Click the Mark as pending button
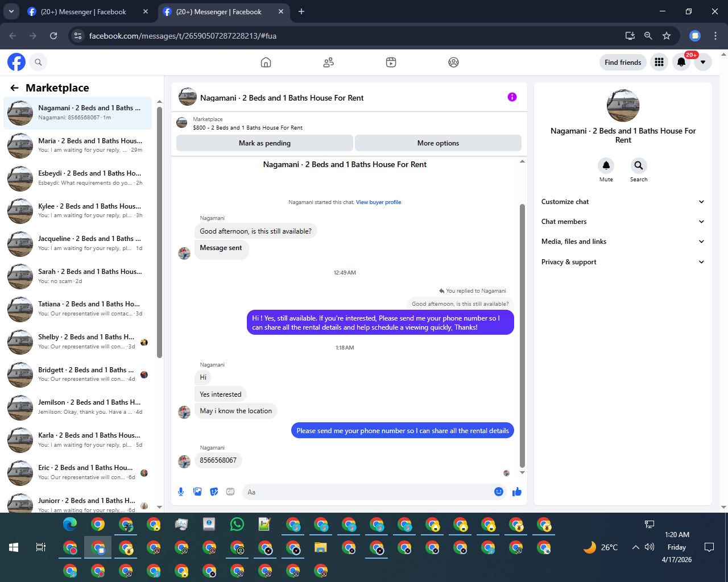This screenshot has width=728, height=582. 264,143
